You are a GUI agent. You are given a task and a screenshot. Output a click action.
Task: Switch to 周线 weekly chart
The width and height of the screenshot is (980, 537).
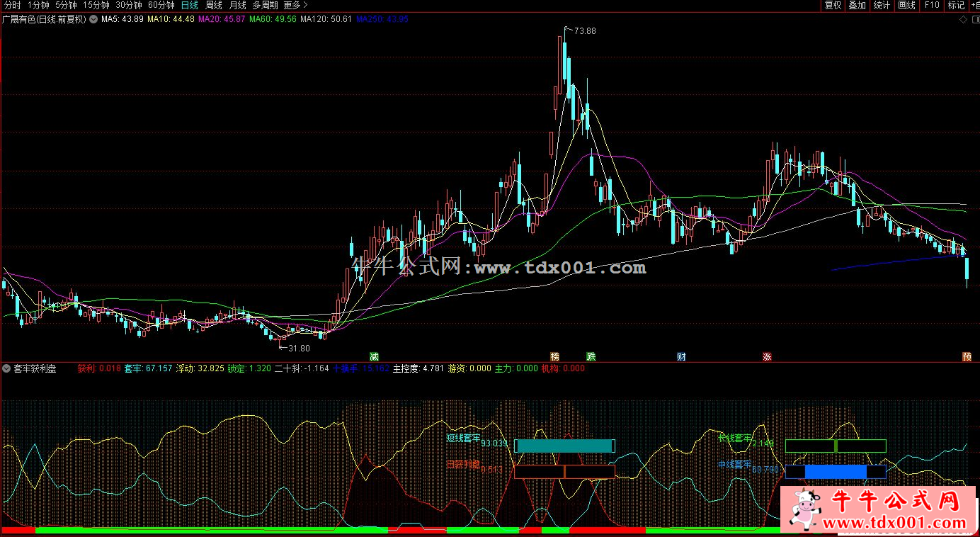point(214,5)
